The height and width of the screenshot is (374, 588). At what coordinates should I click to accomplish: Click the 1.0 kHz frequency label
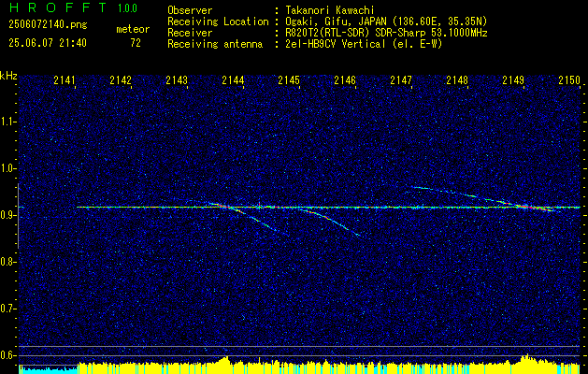click(8, 168)
